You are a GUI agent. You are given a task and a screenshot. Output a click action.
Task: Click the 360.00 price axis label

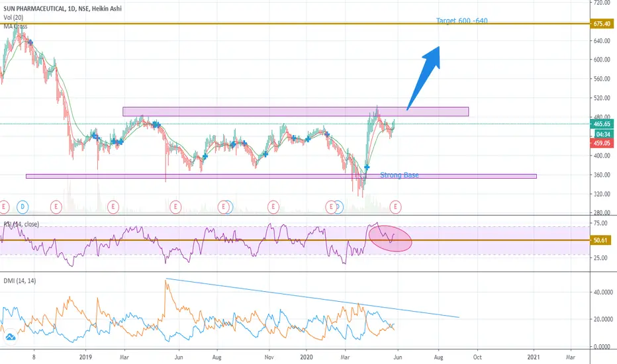[x=602, y=175]
